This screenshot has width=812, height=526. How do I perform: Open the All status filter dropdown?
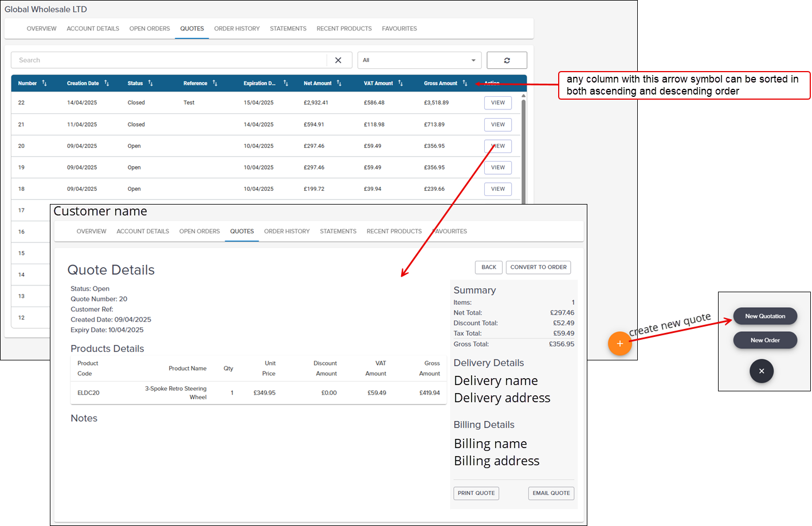pyautogui.click(x=419, y=60)
